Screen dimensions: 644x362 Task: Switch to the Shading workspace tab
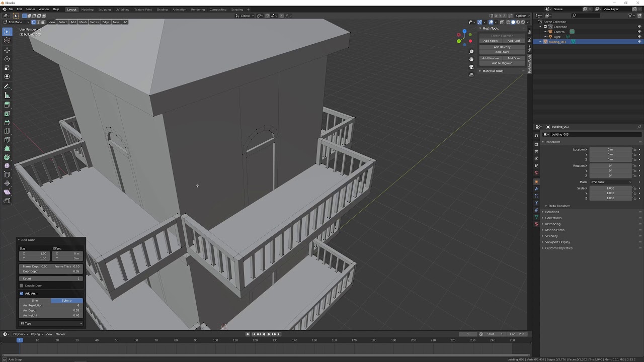coord(162,9)
